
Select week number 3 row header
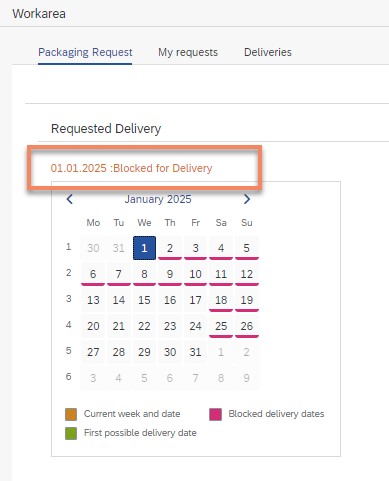pos(68,299)
